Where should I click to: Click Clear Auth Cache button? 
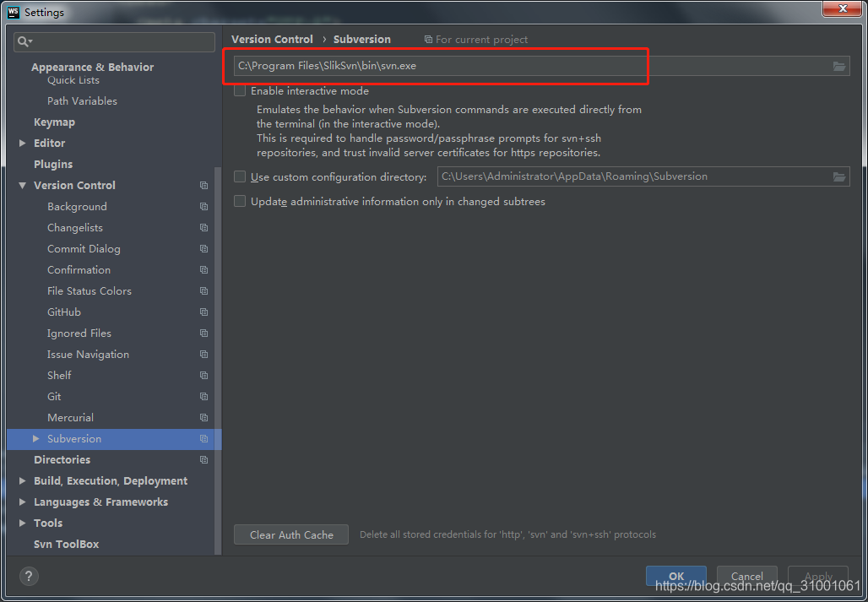coord(291,534)
